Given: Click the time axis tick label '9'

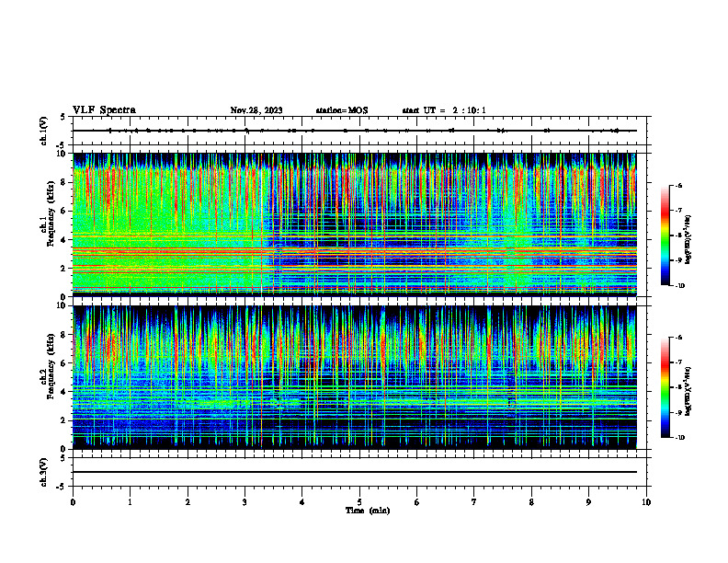Looking at the screenshot, I should (x=588, y=502).
